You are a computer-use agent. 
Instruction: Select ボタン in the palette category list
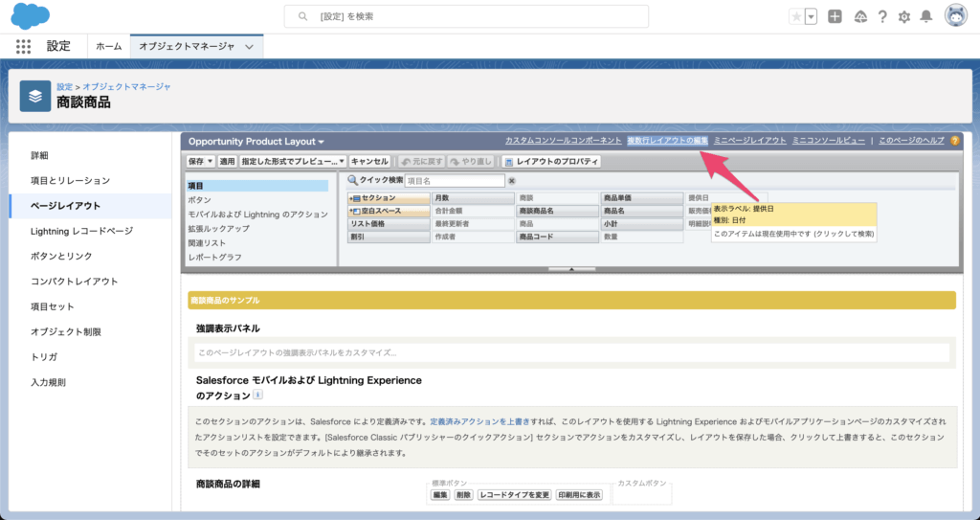click(x=200, y=199)
